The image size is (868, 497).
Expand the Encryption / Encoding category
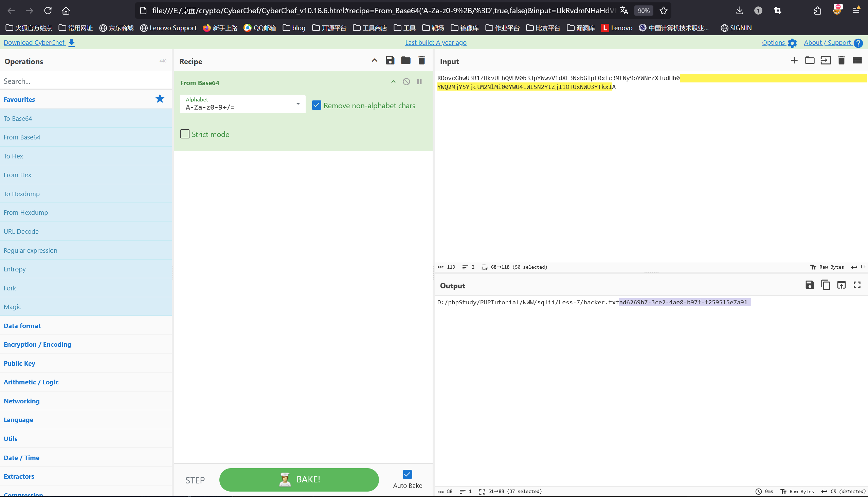38,344
